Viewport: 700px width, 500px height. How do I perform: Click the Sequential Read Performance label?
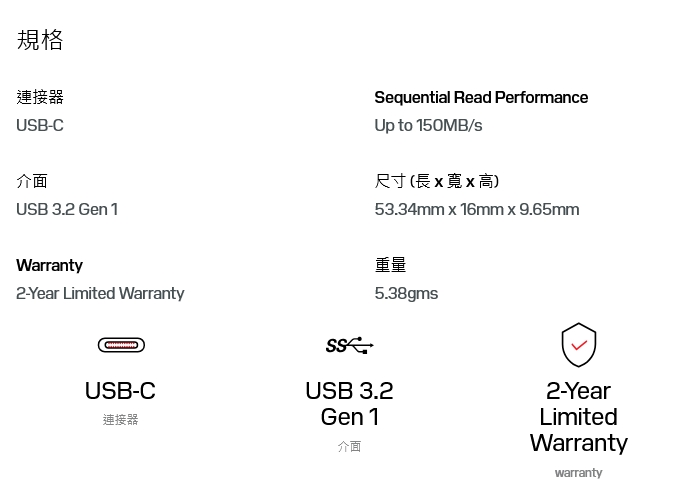481,97
